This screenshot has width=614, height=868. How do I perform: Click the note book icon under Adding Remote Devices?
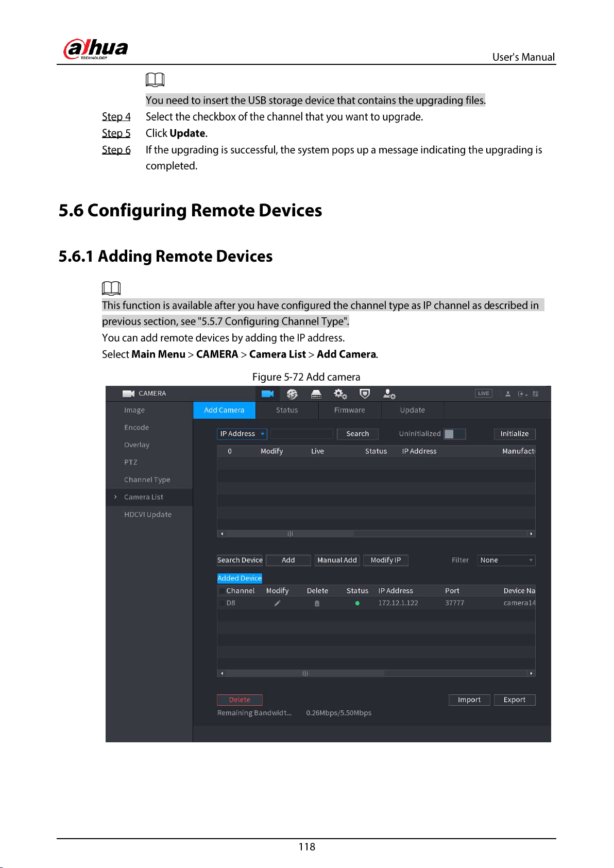pyautogui.click(x=111, y=288)
